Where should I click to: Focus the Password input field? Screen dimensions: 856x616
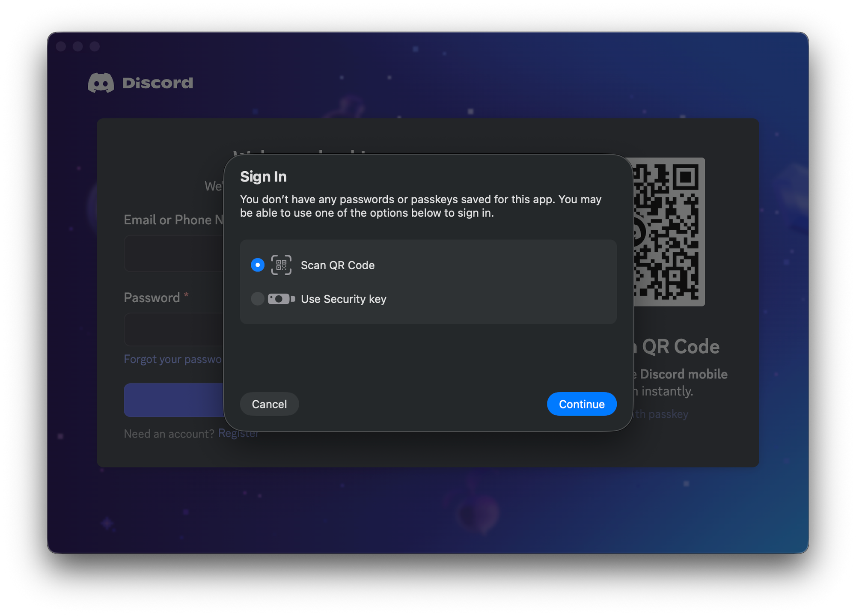tap(174, 330)
